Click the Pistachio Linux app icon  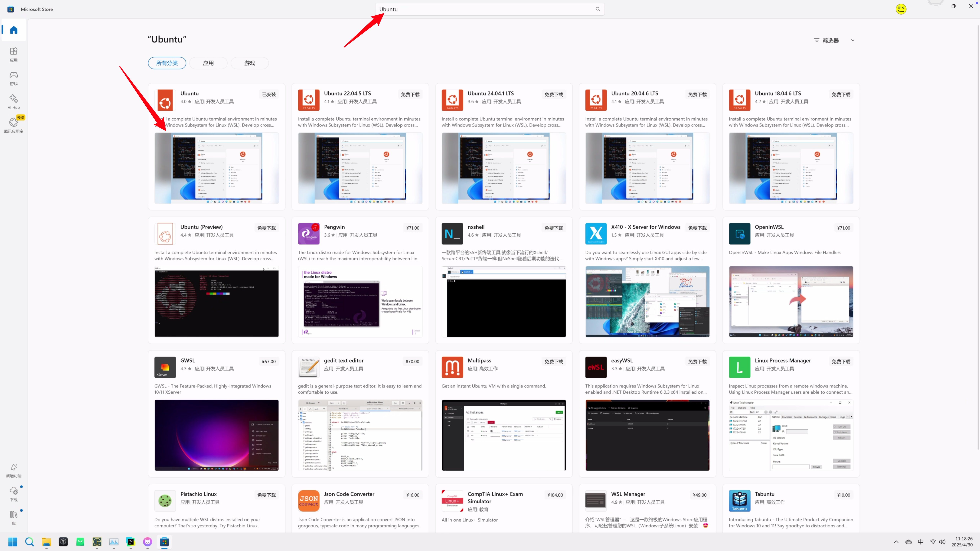tap(165, 501)
